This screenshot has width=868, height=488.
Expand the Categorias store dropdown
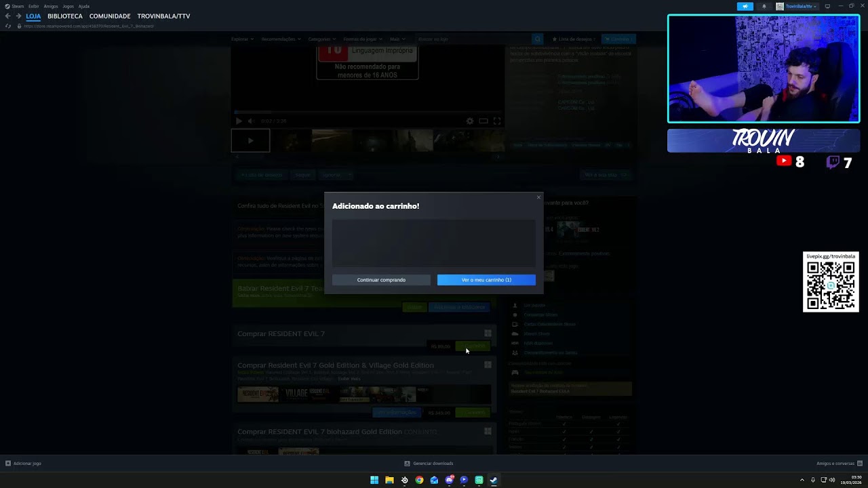321,39
